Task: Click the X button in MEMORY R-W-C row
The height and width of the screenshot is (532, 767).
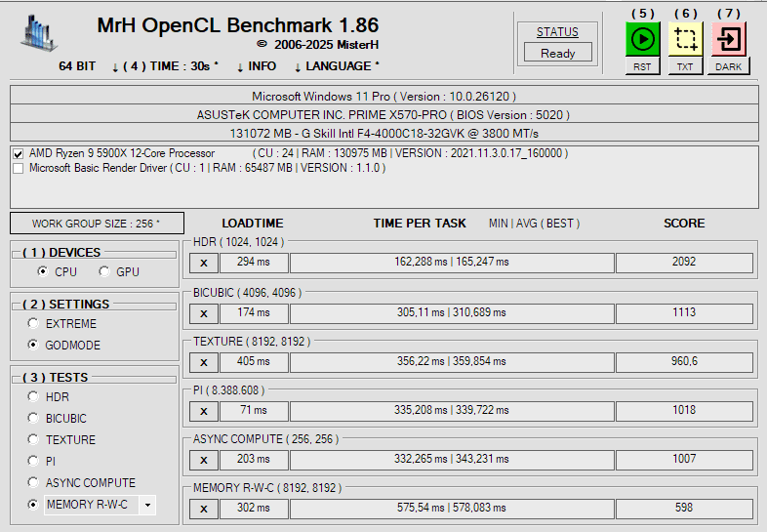Action: [x=204, y=509]
